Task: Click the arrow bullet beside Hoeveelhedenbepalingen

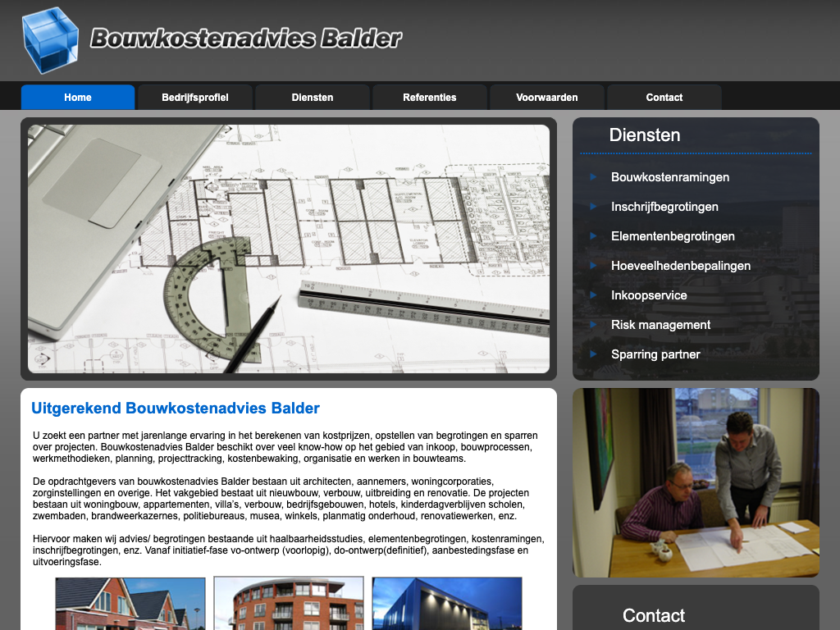Action: pos(593,266)
